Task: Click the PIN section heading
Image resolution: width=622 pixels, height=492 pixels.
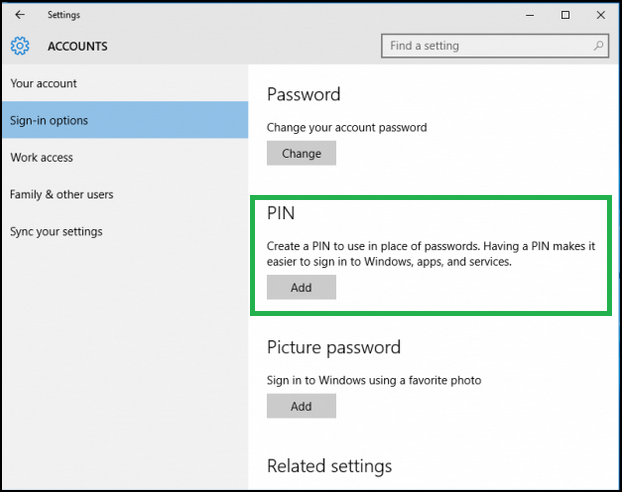Action: [280, 214]
